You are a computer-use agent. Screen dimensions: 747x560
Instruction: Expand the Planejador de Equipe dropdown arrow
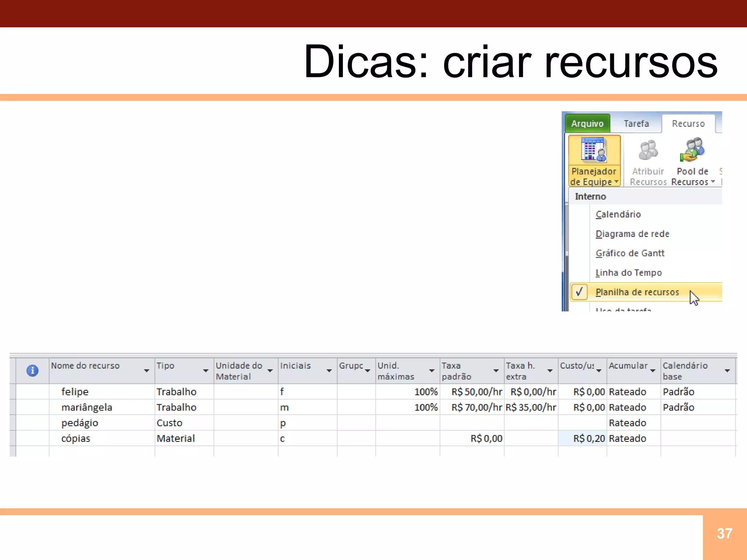pos(616,182)
